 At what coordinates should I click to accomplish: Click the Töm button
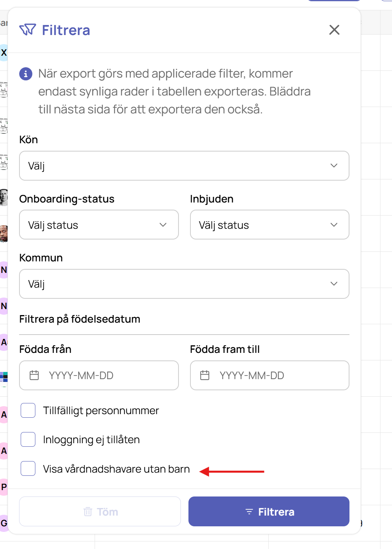point(100,512)
